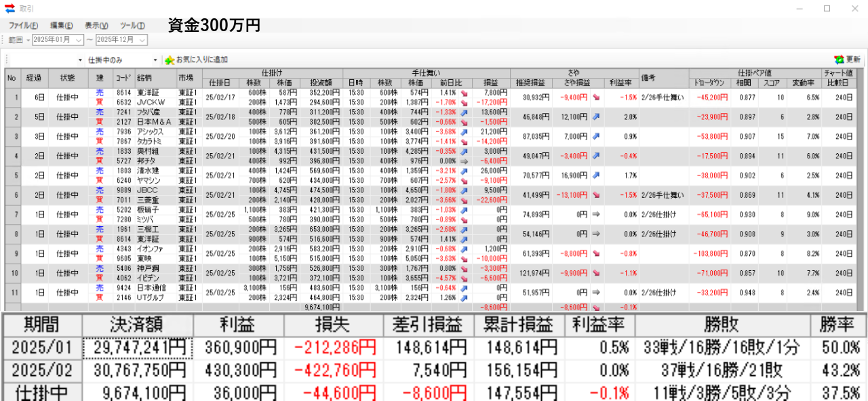Open the end month dropdown 2025年12月

(x=142, y=40)
